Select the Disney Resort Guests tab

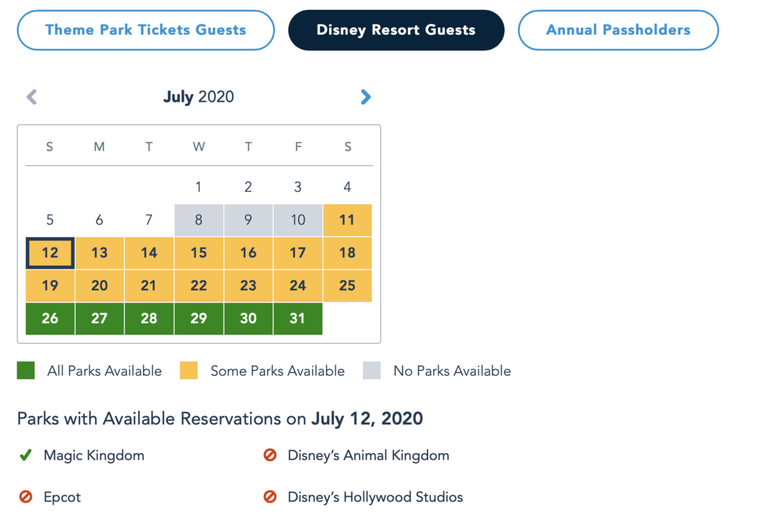pos(396,30)
